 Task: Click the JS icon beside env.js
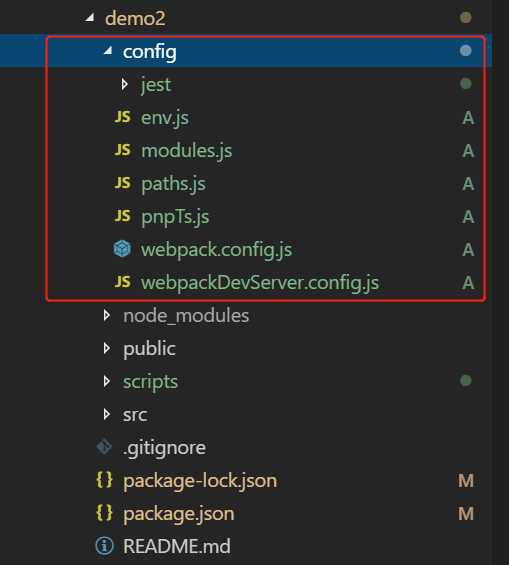click(122, 117)
